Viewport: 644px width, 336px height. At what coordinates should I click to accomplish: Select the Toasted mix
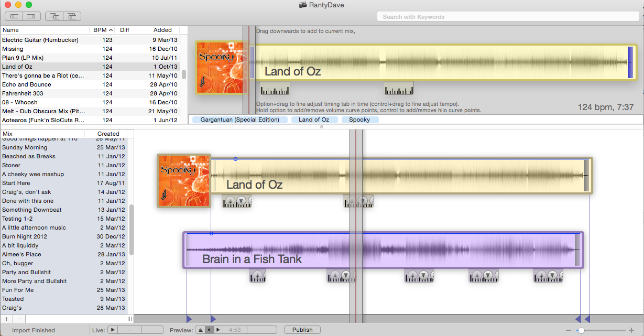(x=63, y=299)
